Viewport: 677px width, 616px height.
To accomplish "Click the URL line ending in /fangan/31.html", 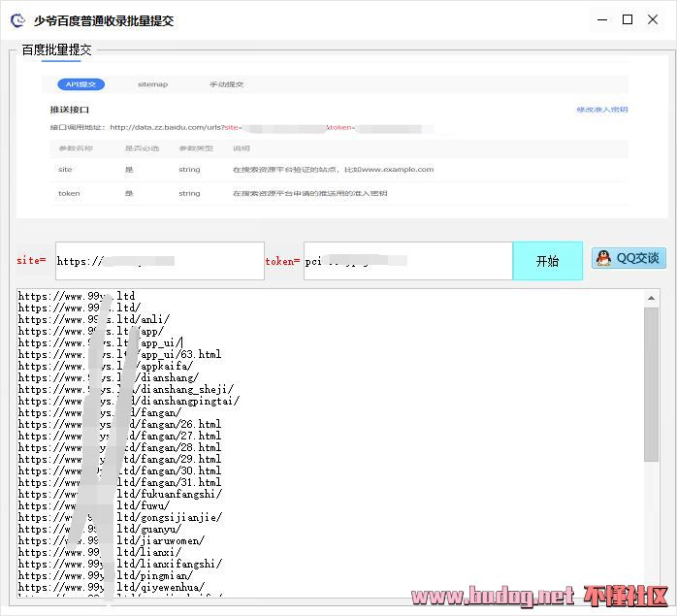I will 119,482.
